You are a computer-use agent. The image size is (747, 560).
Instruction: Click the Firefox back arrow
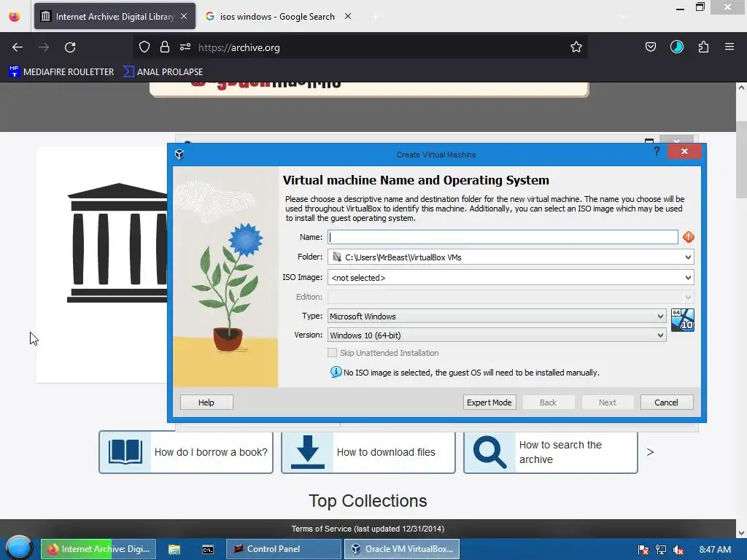click(x=18, y=47)
